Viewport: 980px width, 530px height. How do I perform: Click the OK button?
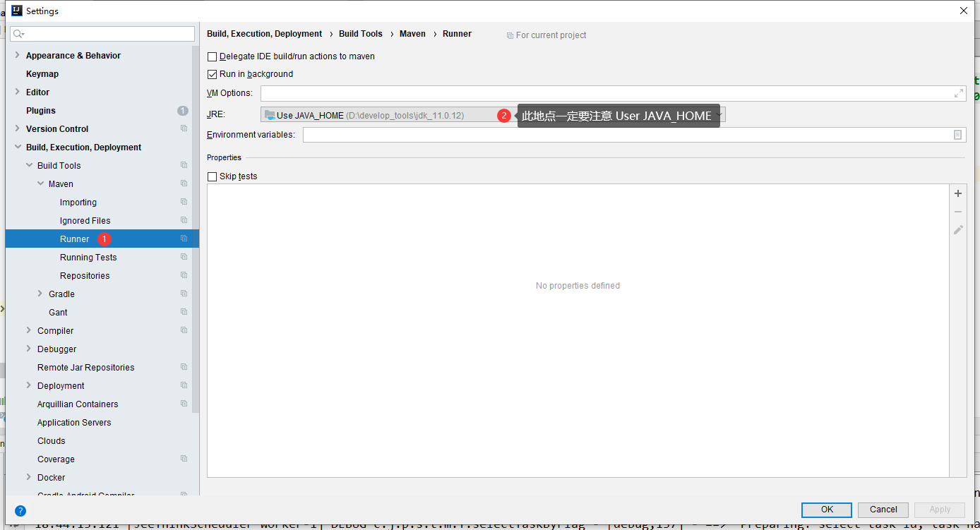coord(827,510)
